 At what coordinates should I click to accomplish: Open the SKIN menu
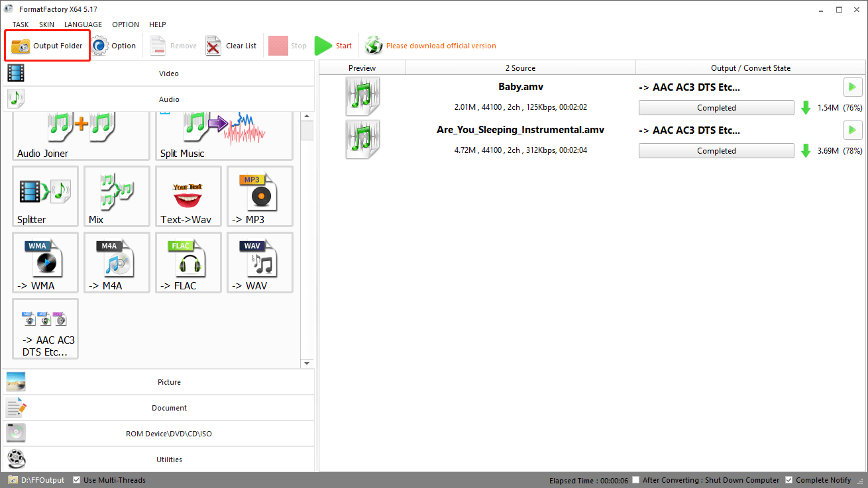click(46, 24)
